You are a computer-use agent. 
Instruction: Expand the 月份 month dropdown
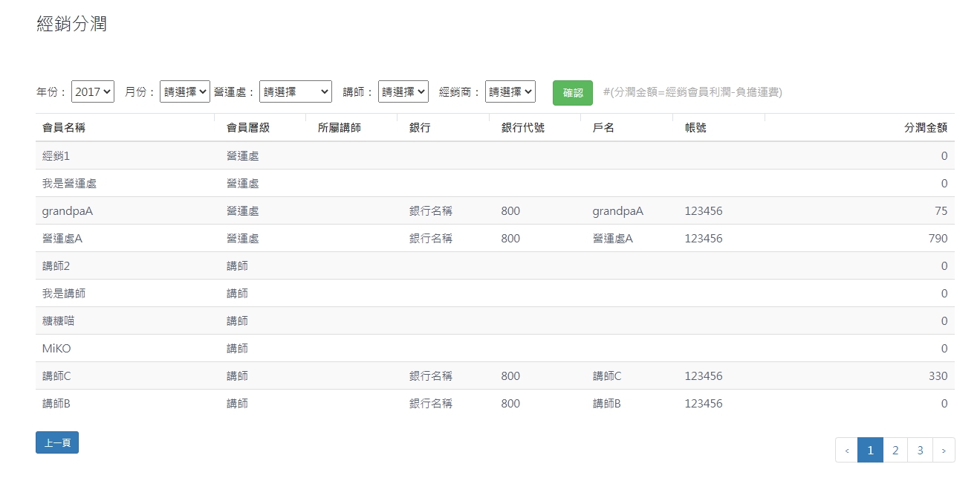[x=185, y=91]
